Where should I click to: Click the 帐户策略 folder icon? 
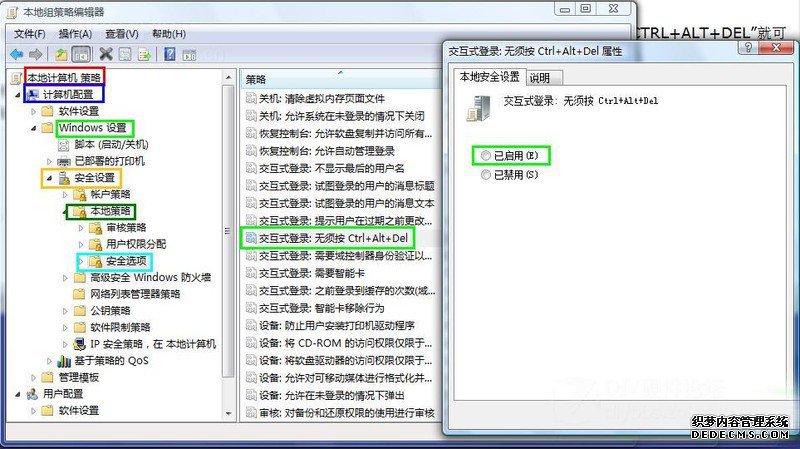pyautogui.click(x=80, y=195)
